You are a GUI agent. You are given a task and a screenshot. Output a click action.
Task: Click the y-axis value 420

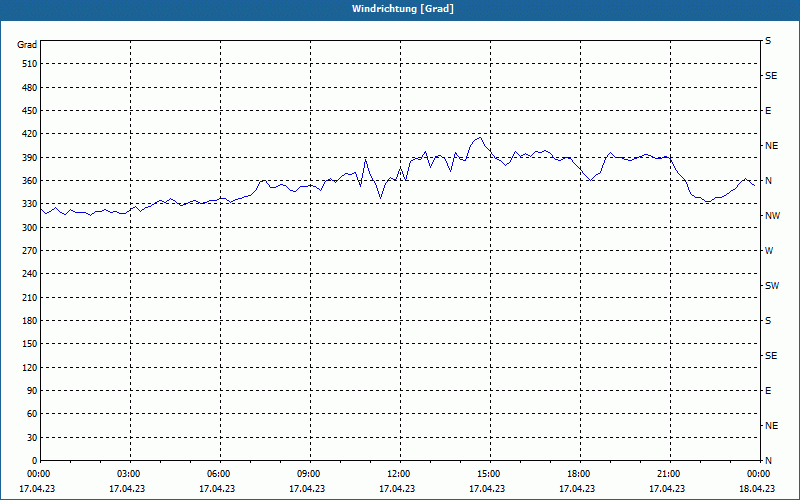30,134
